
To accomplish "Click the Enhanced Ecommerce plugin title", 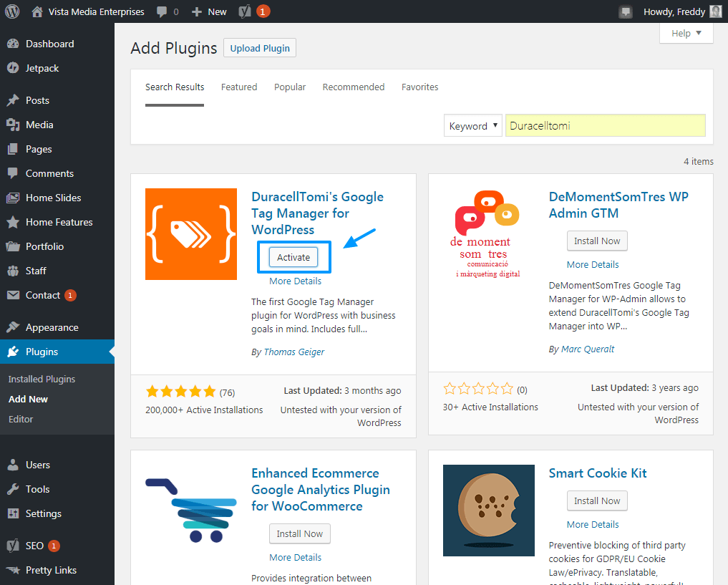I will click(321, 489).
